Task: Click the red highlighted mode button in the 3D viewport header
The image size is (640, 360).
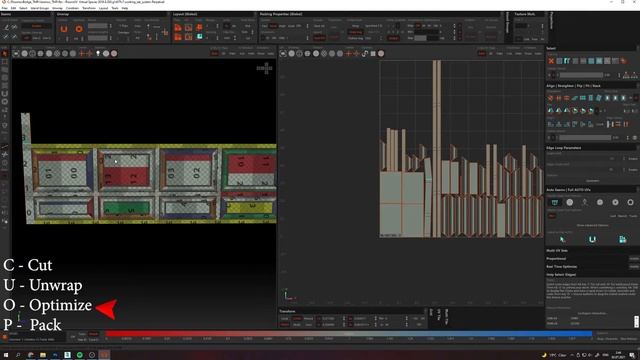Action: click(x=215, y=53)
